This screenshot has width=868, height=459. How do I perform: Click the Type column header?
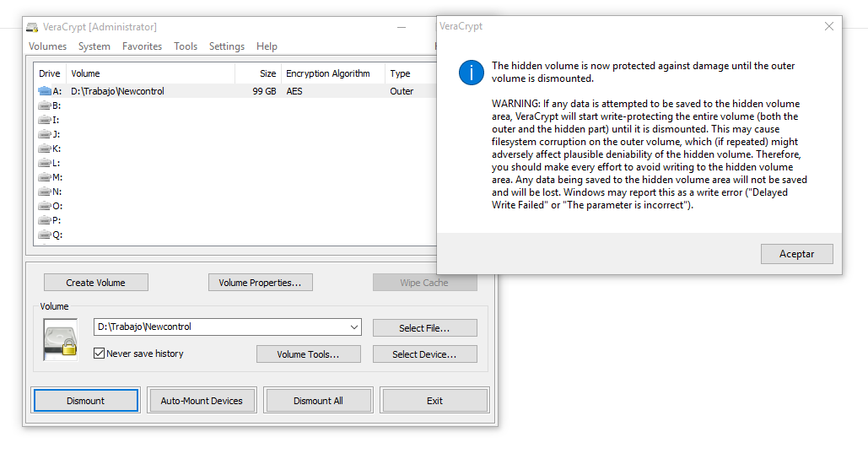[411, 73]
